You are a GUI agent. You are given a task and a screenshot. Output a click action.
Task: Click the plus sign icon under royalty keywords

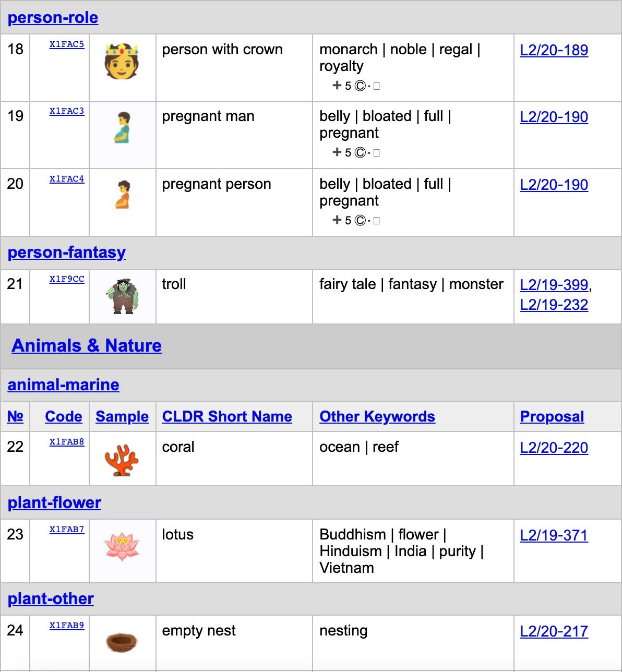tap(337, 85)
